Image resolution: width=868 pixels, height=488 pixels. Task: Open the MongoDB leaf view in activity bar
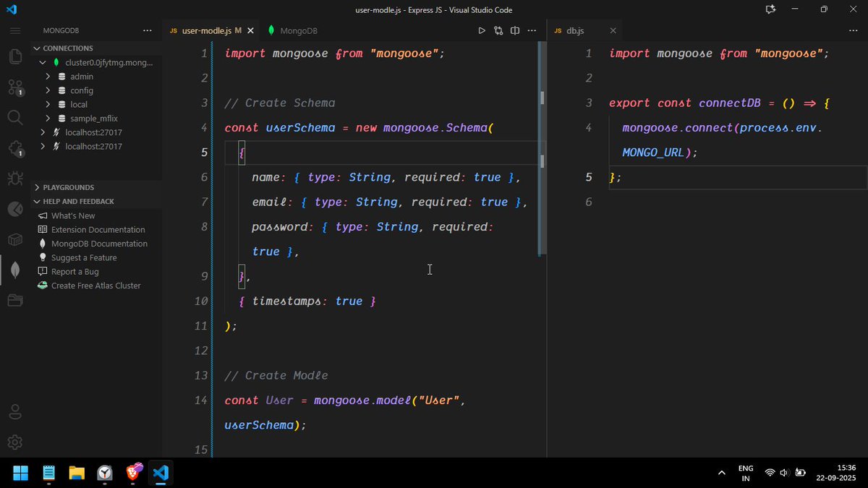tap(15, 270)
